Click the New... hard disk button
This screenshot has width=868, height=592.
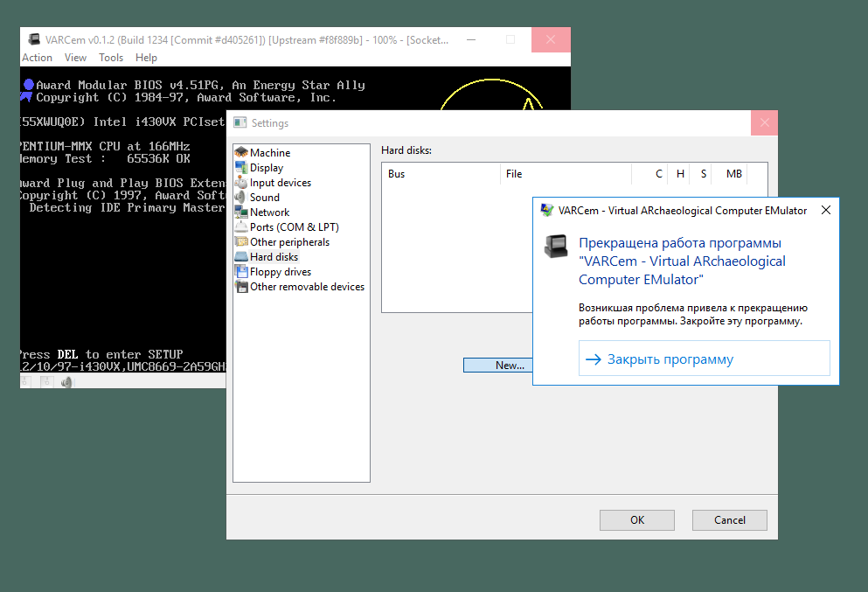498,365
